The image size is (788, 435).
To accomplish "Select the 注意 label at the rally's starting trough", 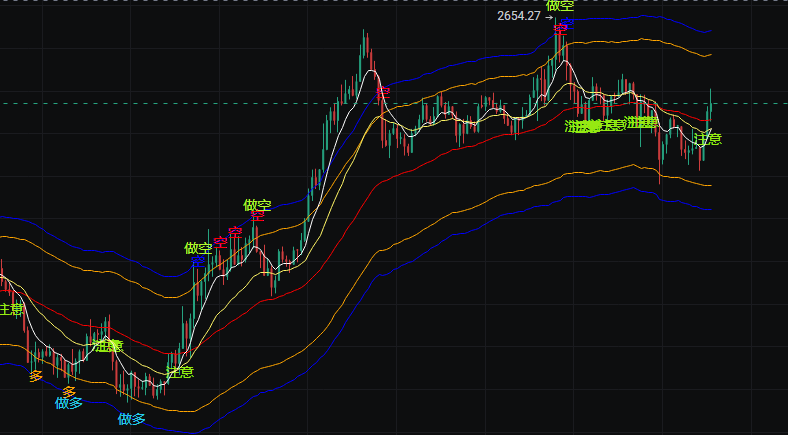I will 180,372.
